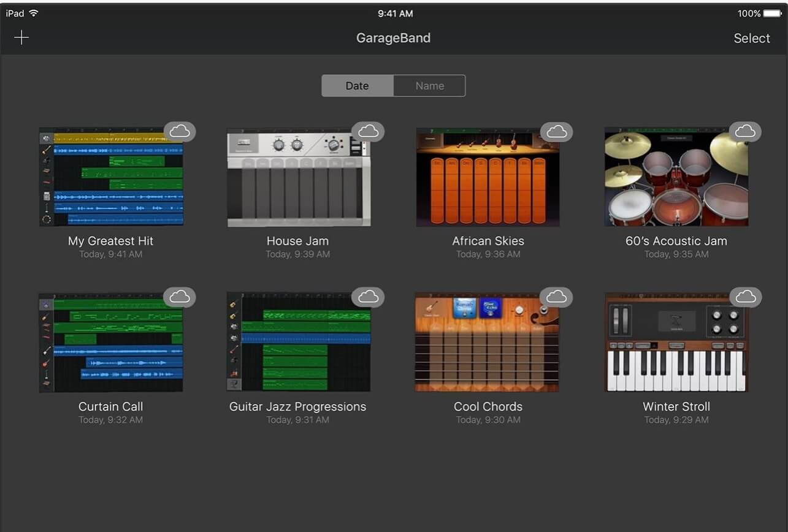Screen dimensions: 788x532
Task: Open the Winter Stroll keyboard thumbnail
Action: tap(676, 343)
